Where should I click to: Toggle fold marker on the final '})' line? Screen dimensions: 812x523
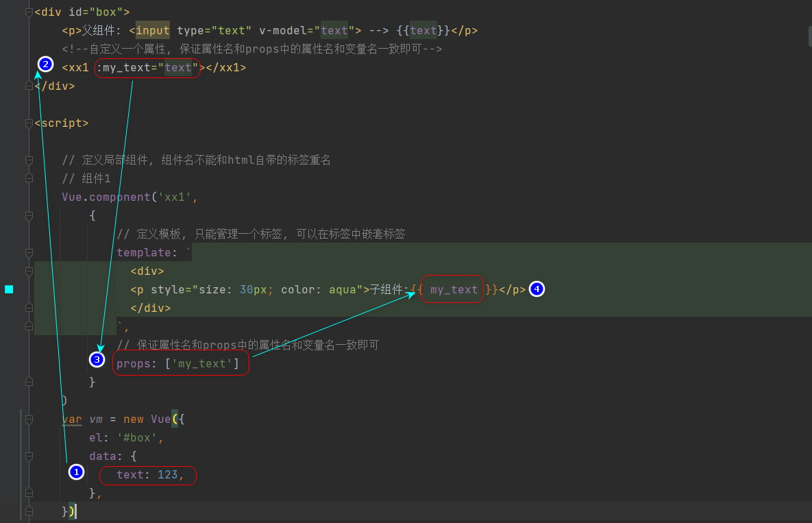pos(29,511)
